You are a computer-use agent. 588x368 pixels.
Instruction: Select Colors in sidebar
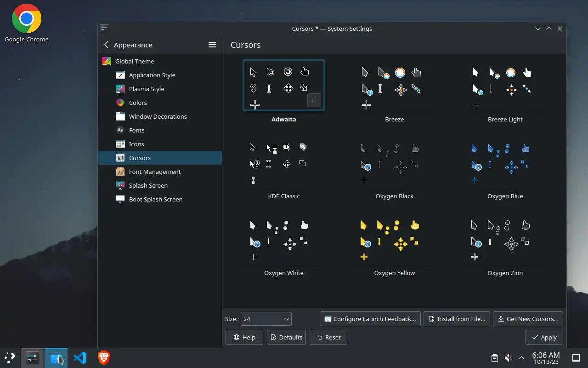(160, 103)
